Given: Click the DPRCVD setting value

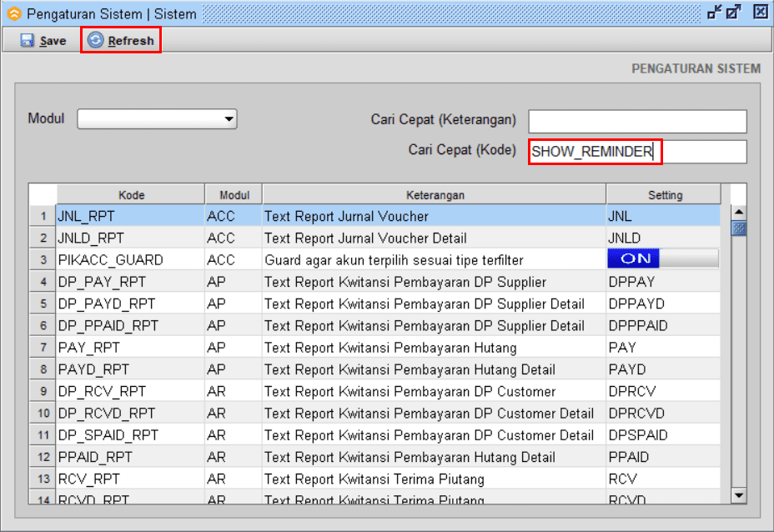Looking at the screenshot, I should point(636,413).
